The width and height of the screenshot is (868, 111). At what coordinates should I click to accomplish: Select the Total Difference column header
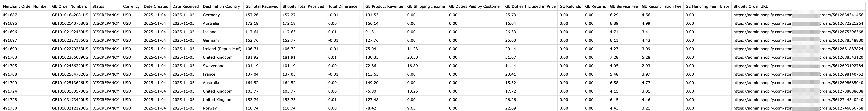(342, 6)
